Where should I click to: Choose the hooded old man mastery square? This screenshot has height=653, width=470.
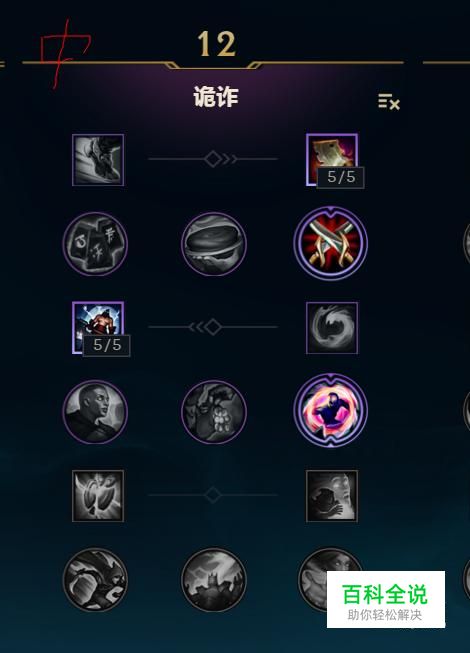pyautogui.click(x=332, y=496)
